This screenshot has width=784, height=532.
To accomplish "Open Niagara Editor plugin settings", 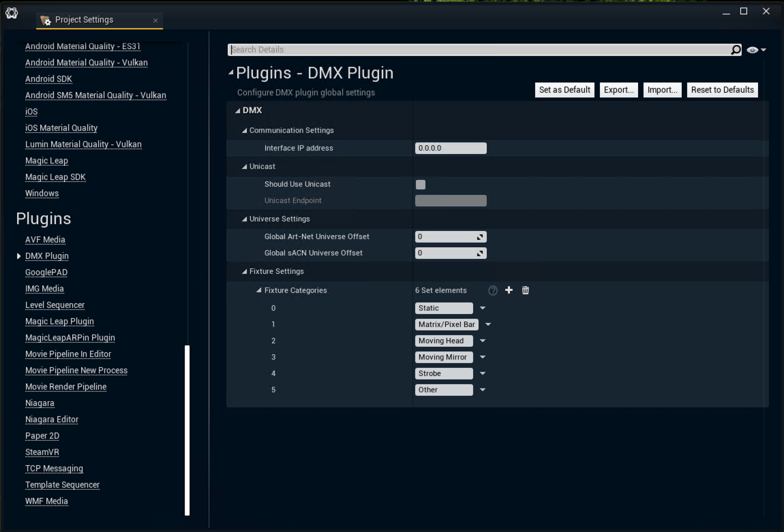I will point(52,420).
